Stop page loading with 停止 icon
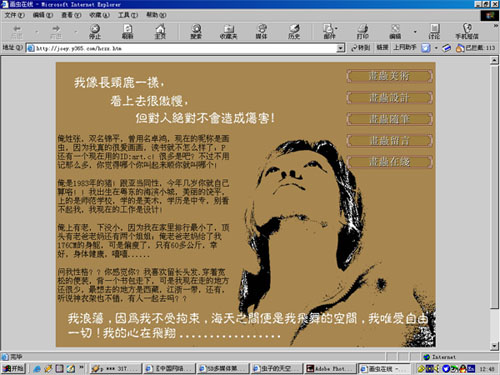This screenshot has width=500, height=375. (x=95, y=32)
